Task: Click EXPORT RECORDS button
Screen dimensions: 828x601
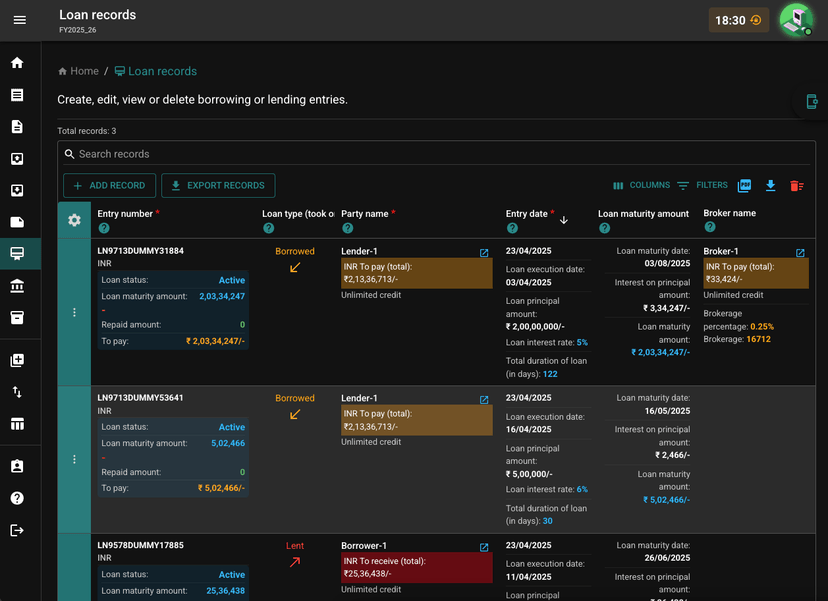Action: pyautogui.click(x=218, y=185)
